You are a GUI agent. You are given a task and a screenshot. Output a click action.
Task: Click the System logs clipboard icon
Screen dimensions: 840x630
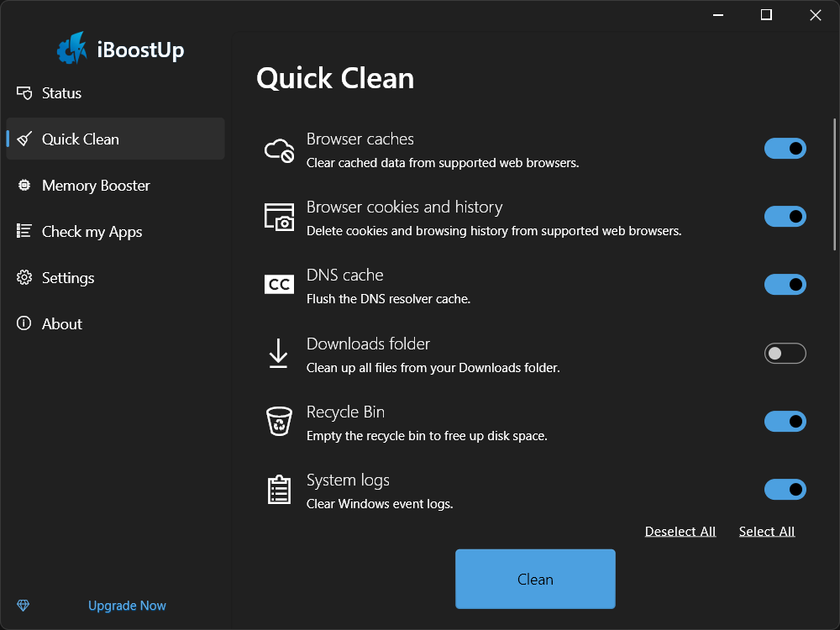point(279,490)
